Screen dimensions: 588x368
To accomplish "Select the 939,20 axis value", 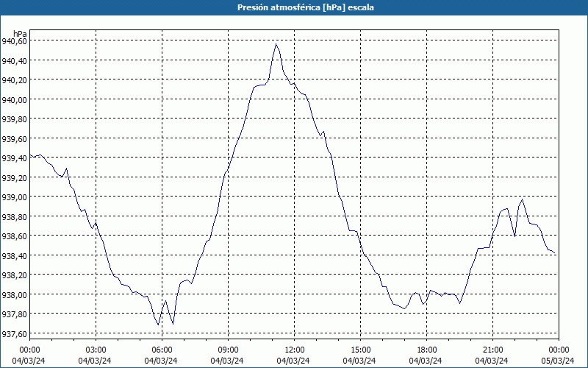I will pyautogui.click(x=14, y=177).
